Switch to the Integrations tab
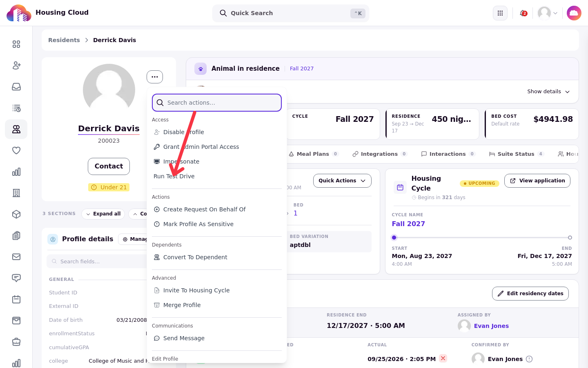Viewport: 588px width, 368px height. pyautogui.click(x=380, y=154)
